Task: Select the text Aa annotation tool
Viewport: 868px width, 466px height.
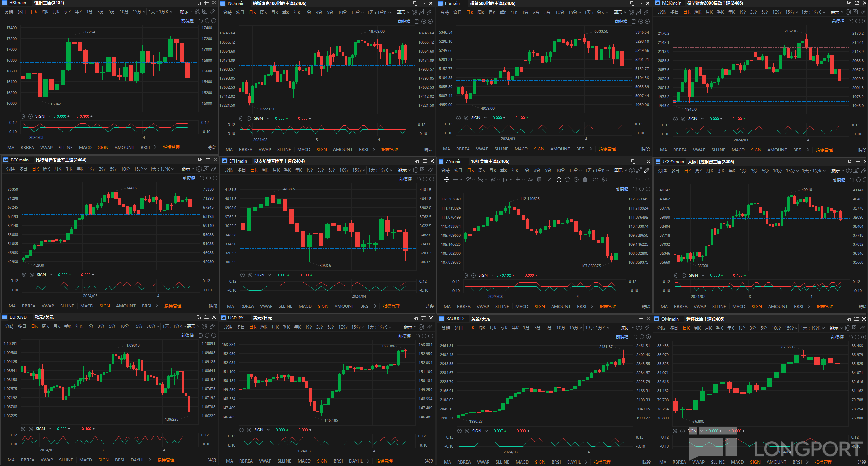Action: tap(530, 180)
